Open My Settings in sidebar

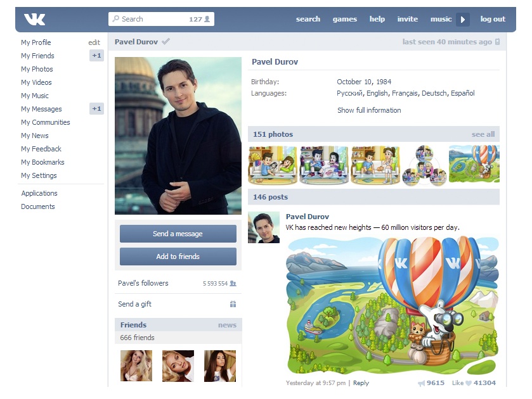click(x=39, y=175)
